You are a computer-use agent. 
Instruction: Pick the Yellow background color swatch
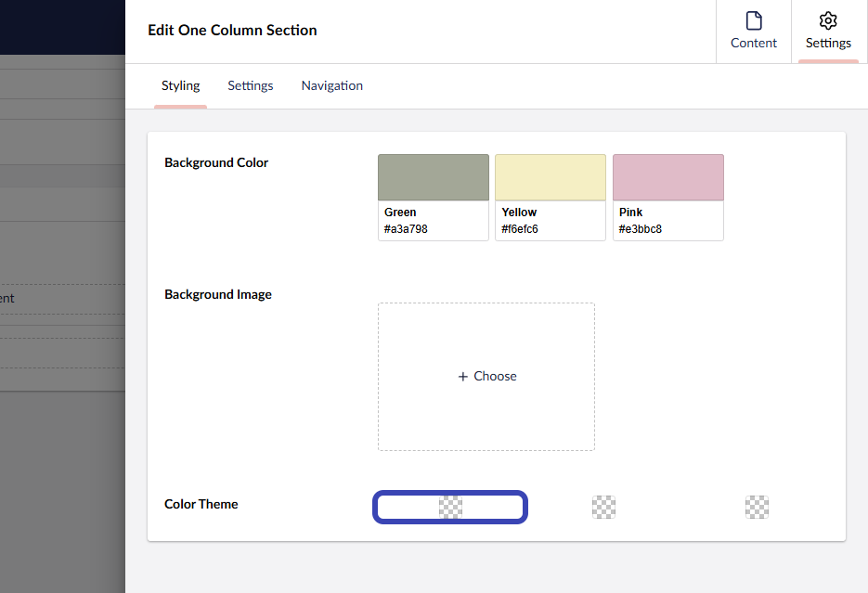(x=550, y=177)
